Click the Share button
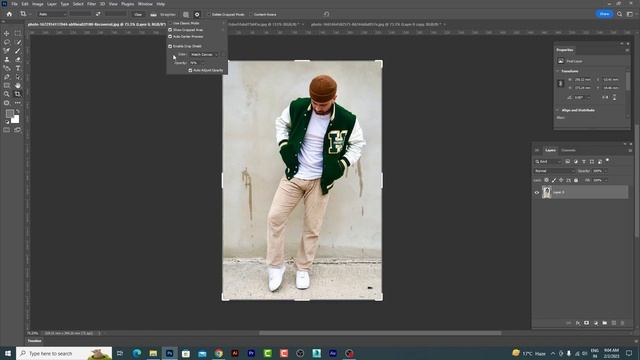Image resolution: width=640 pixels, height=360 pixels. [x=604, y=14]
